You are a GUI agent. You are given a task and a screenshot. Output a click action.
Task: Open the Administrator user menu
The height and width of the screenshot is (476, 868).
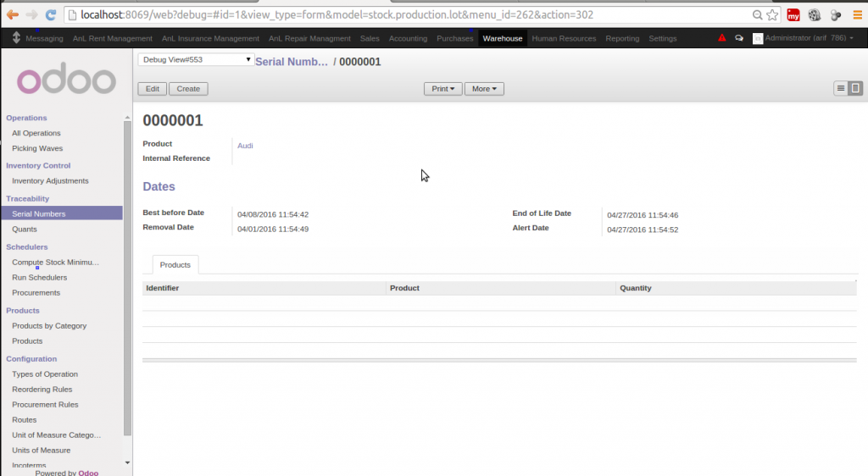(803, 38)
